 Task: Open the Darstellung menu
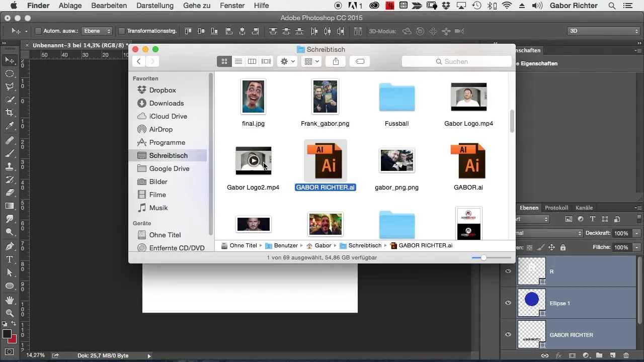pyautogui.click(x=155, y=6)
